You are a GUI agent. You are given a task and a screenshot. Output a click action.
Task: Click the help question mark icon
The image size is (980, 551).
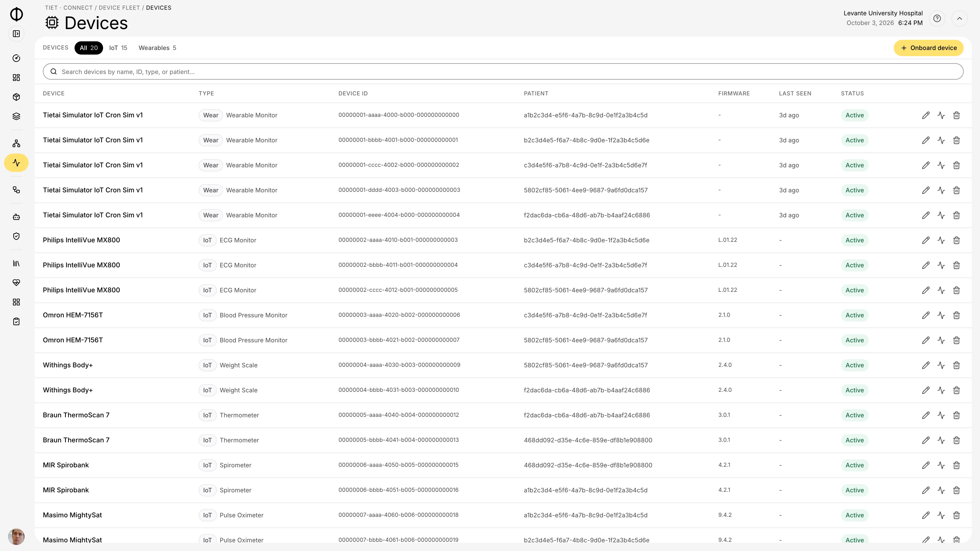[937, 18]
